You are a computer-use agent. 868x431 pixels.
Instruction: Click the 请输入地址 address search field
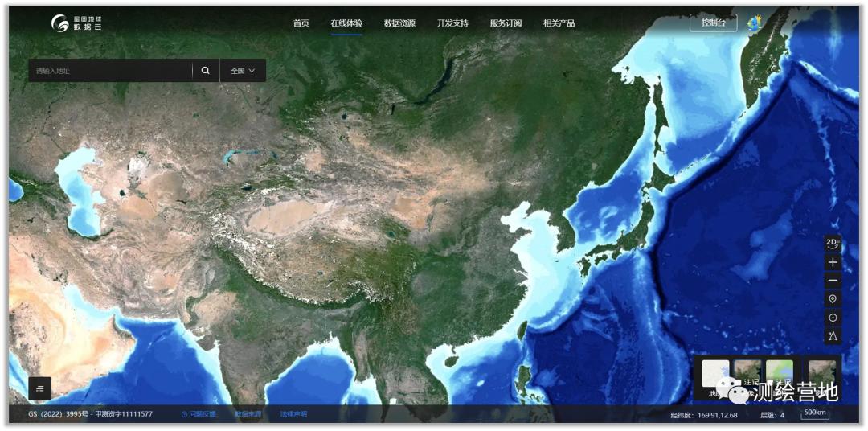point(111,70)
